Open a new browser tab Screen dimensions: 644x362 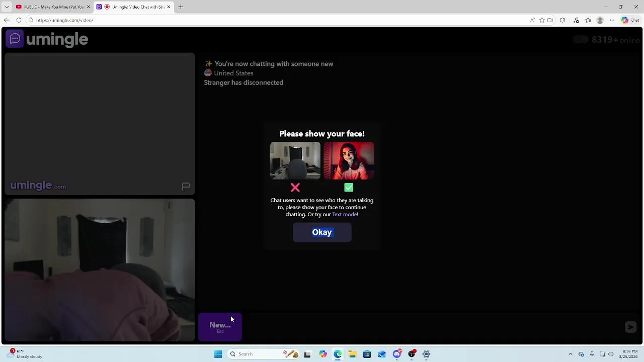pos(181,7)
